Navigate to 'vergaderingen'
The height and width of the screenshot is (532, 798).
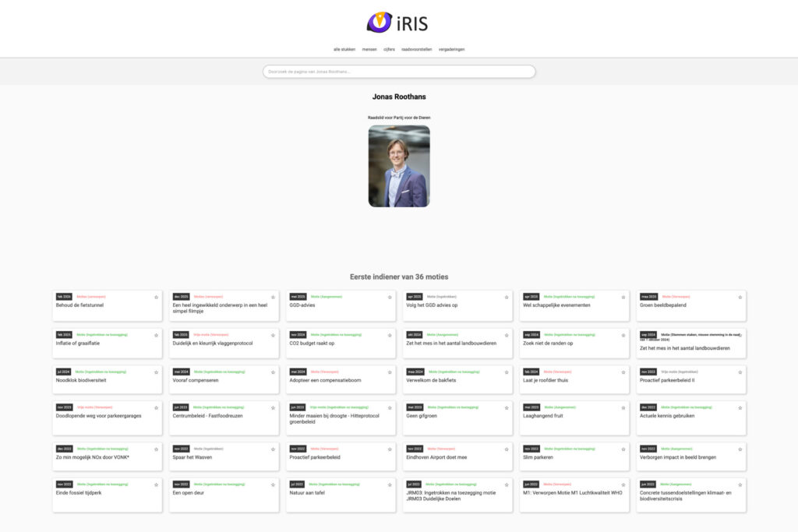(452, 49)
